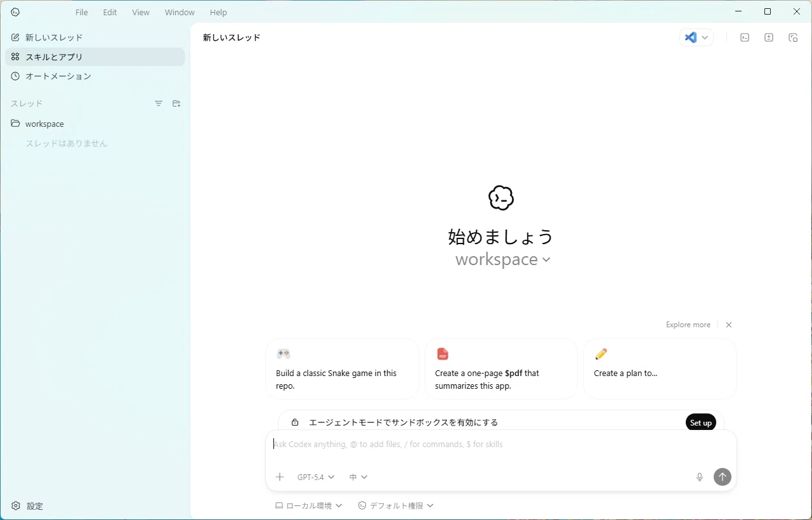
Task: Click the plus attach icon in the composer
Action: pos(280,477)
